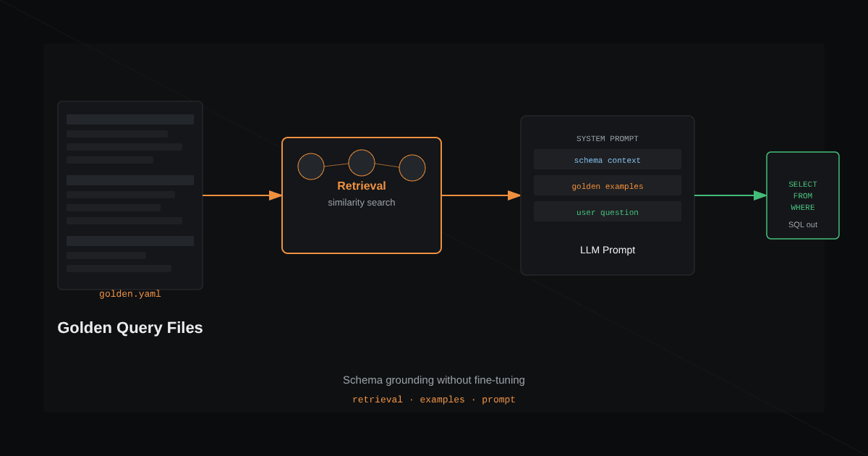Image resolution: width=868 pixels, height=456 pixels.
Task: Select the green SQL out box
Action: (x=803, y=195)
